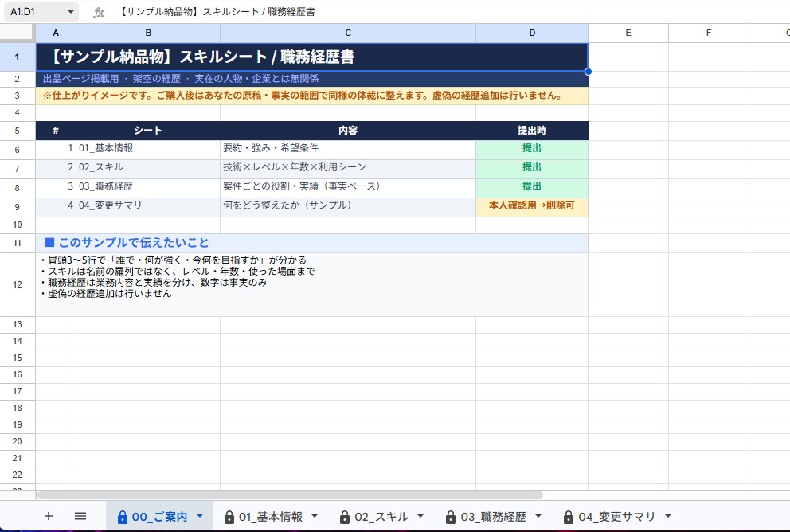
Task: Click the 内容 header cell
Action: click(x=348, y=131)
